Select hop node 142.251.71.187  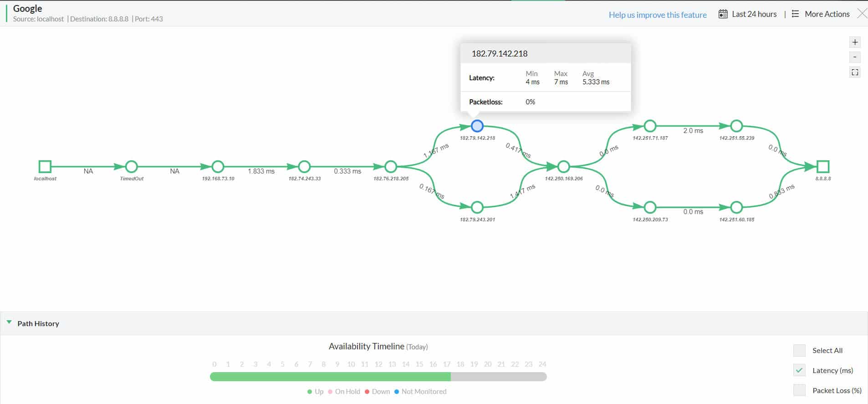click(x=650, y=126)
